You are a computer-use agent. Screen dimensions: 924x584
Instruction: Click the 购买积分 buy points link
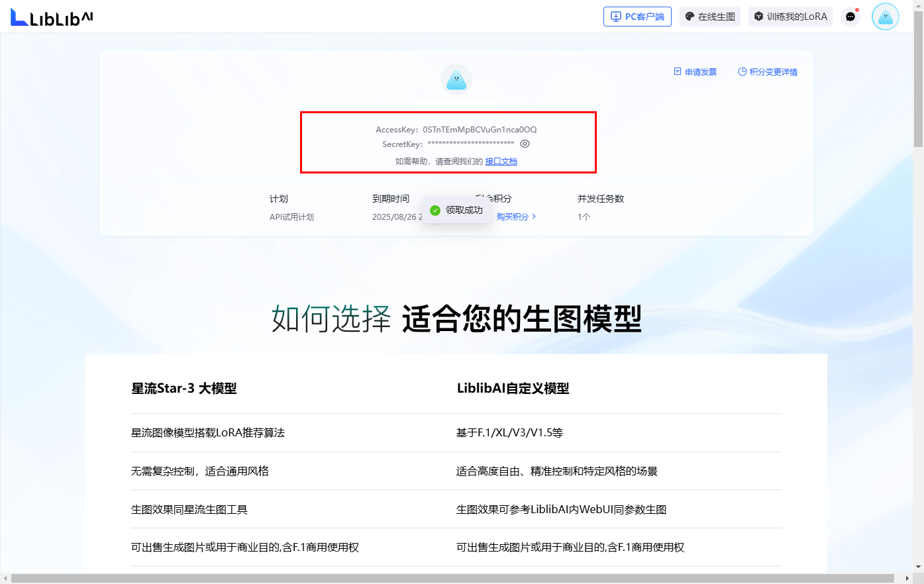click(516, 217)
